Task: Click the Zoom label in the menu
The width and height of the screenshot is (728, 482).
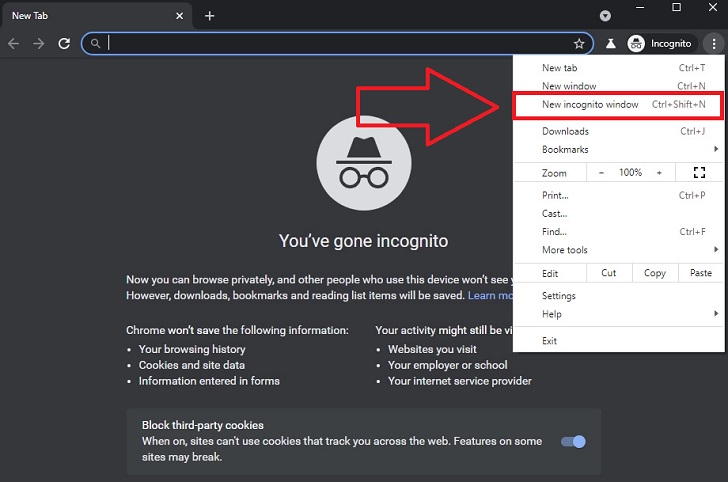Action: pyautogui.click(x=554, y=173)
